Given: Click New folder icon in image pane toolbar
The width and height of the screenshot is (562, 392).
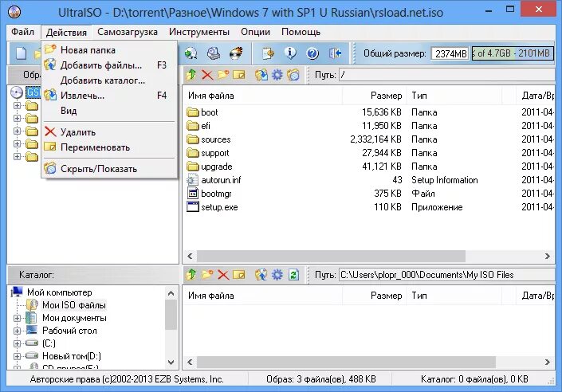Looking at the screenshot, I should (x=223, y=75).
